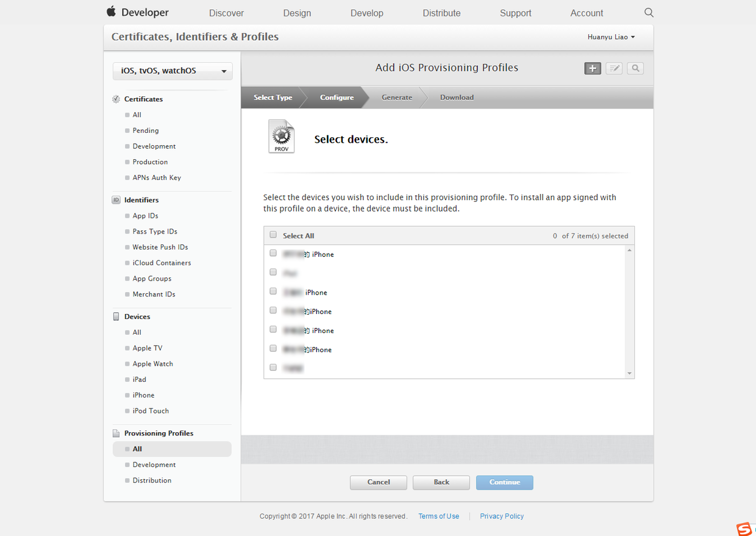Click the PROV provisioning file icon

pyautogui.click(x=281, y=136)
